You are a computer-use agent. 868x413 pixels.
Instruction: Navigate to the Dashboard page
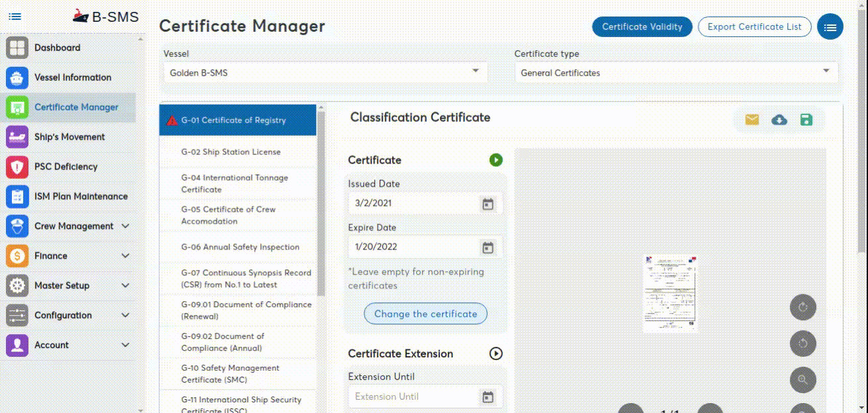click(x=58, y=47)
